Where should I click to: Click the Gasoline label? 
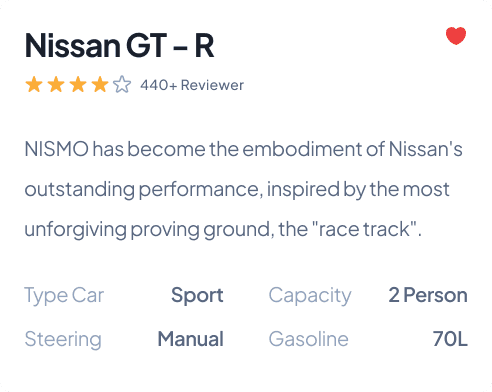(309, 339)
